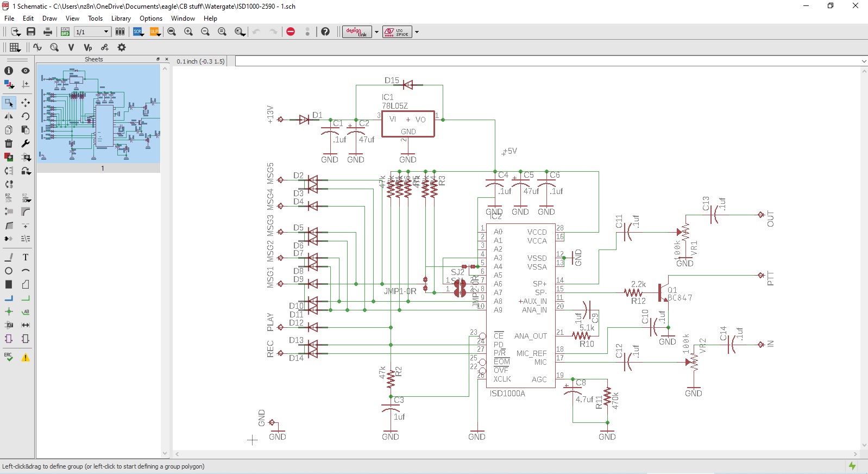
Task: Toggle the Group selection tool
Action: [9, 102]
